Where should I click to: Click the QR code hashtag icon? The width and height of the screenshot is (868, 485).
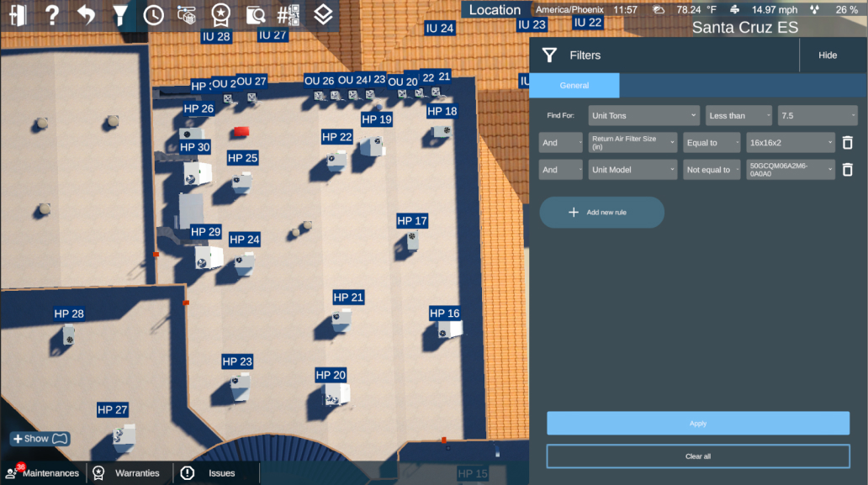tap(288, 14)
